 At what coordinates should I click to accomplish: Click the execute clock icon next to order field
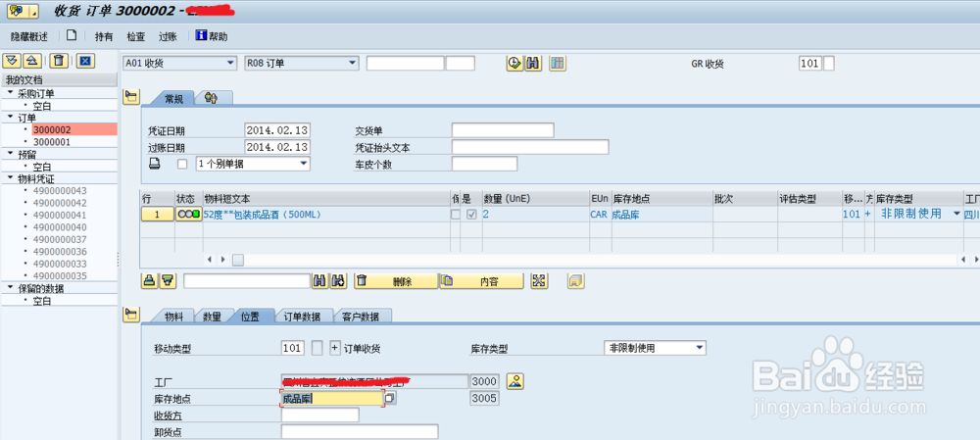tap(514, 63)
